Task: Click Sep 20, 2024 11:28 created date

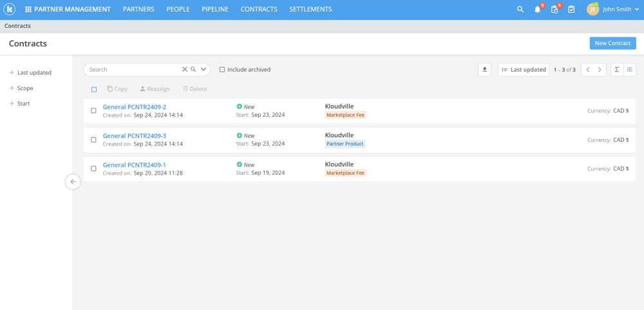Action: (x=158, y=173)
